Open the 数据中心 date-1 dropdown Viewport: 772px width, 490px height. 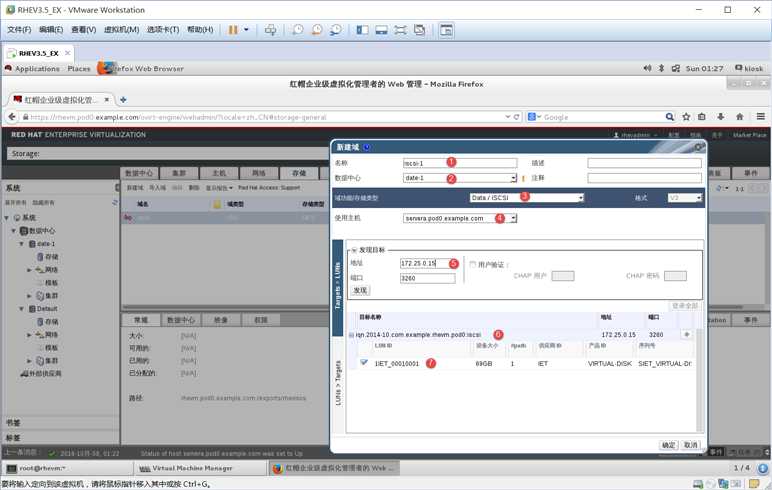coord(514,178)
